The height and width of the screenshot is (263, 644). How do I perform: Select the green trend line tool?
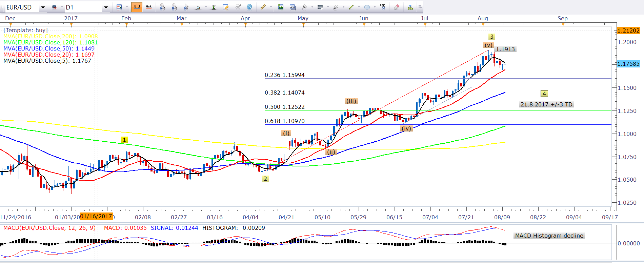[x=351, y=7]
